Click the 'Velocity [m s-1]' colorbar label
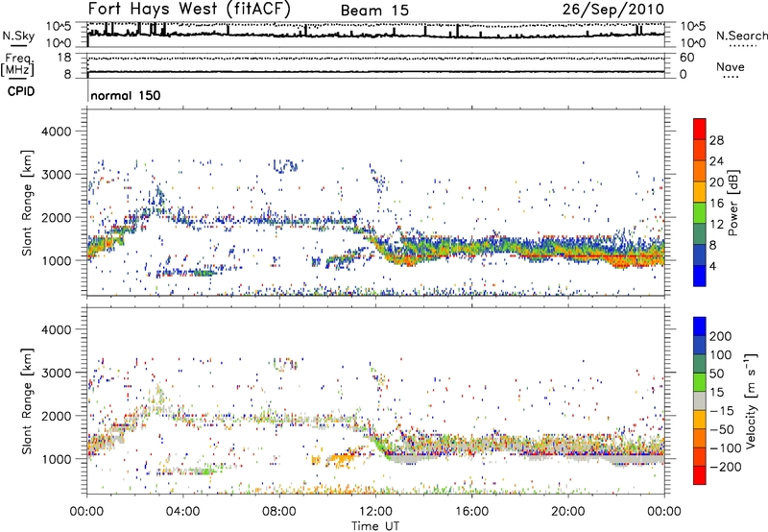768x532 pixels. click(751, 400)
